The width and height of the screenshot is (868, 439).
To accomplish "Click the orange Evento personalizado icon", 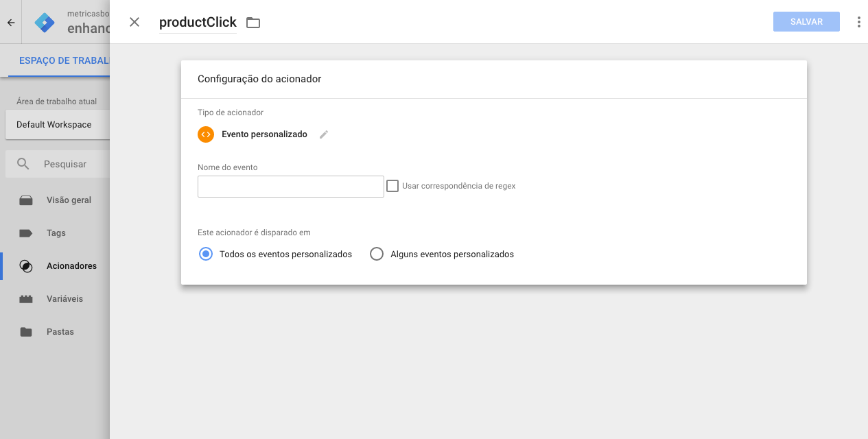I will click(x=206, y=134).
